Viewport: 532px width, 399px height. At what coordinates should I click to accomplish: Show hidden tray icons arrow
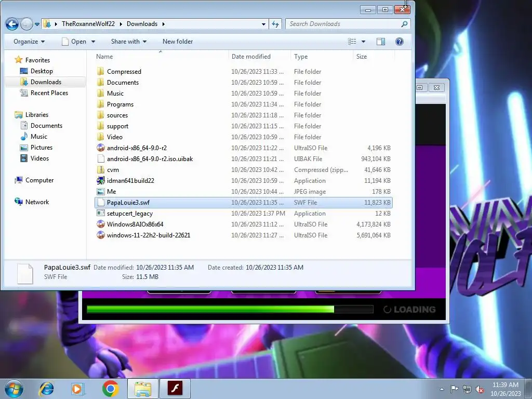(442, 389)
